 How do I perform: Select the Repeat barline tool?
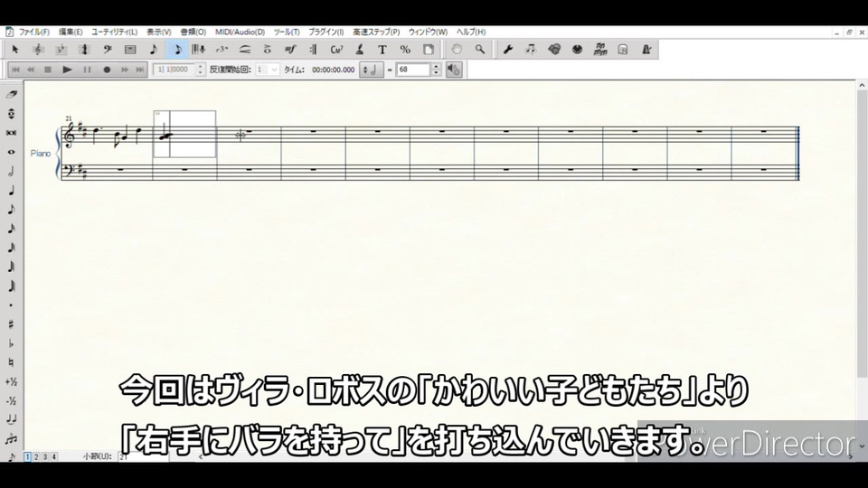[314, 50]
